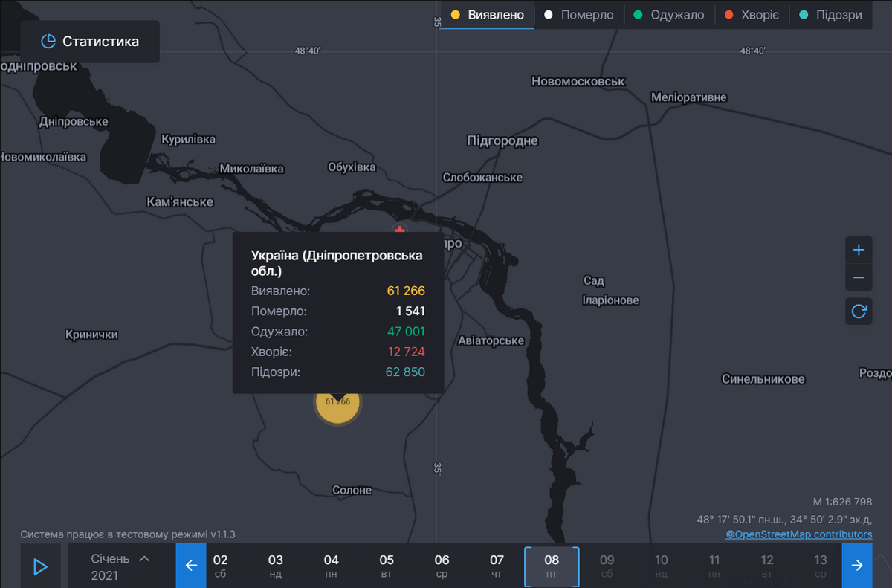
Task: Select date 02 сб on timeline
Action: 221,566
